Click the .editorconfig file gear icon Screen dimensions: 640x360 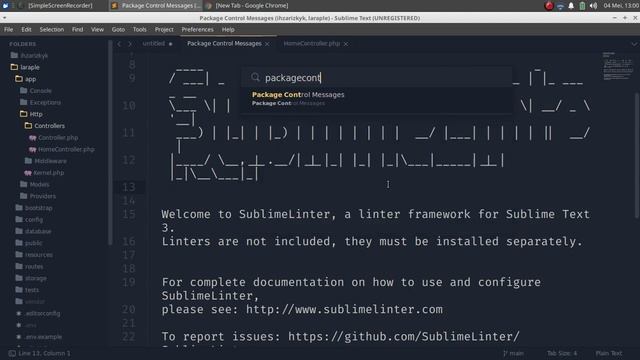tap(19, 313)
